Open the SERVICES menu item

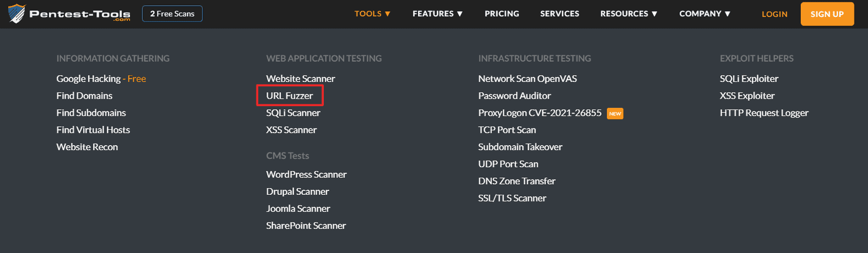point(559,14)
